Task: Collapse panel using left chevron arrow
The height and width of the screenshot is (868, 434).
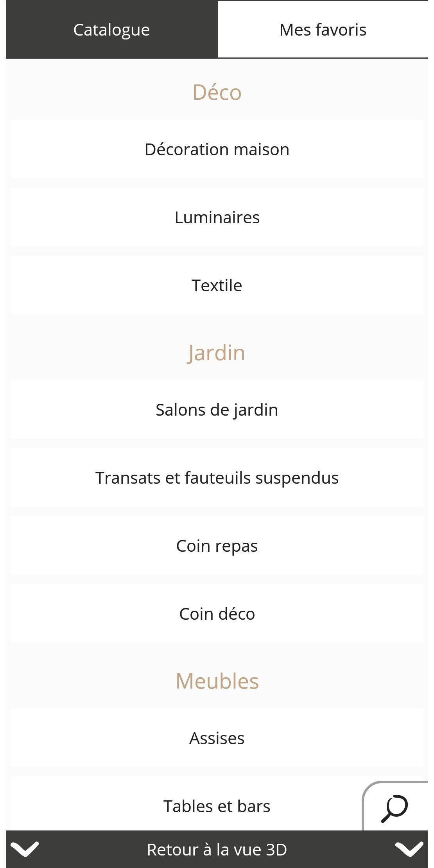Action: [25, 849]
